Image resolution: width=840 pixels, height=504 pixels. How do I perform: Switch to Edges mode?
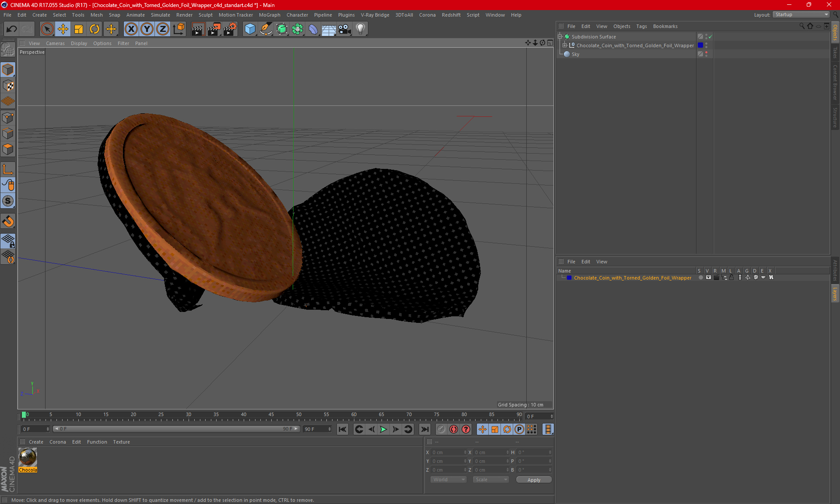[x=8, y=133]
